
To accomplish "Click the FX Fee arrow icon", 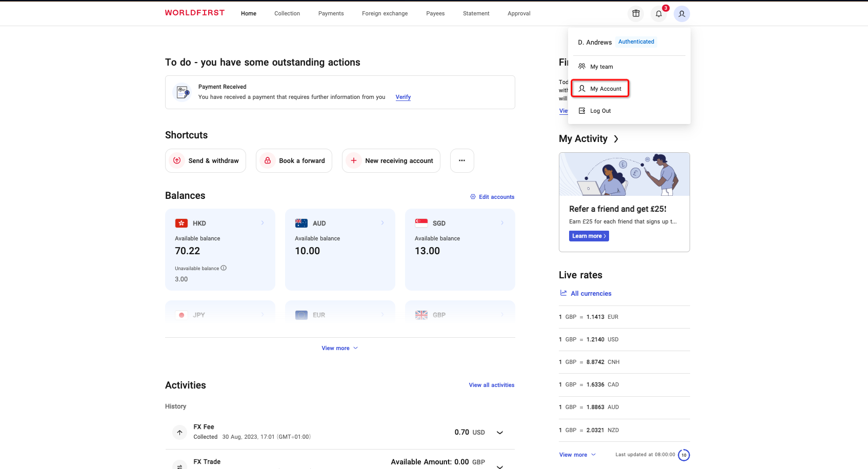I will coord(179,432).
